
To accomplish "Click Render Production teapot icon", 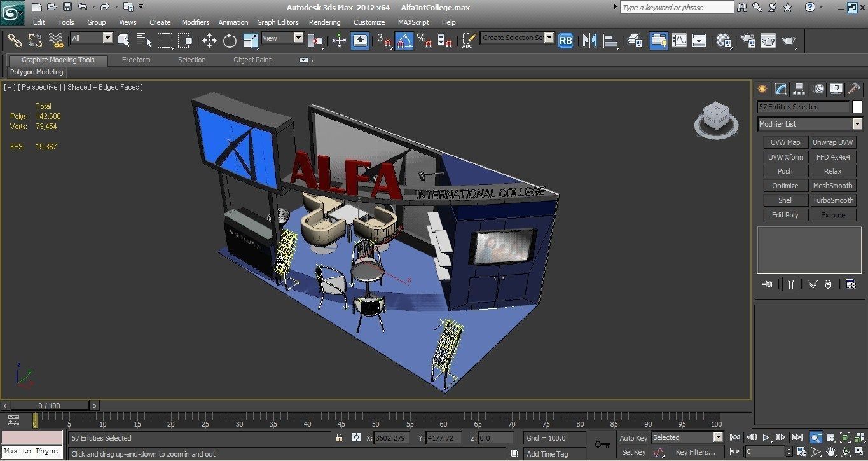I will tap(789, 41).
